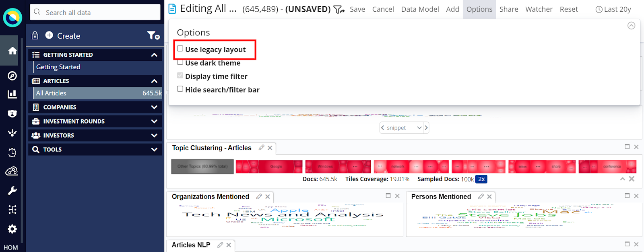Edit Persons Mentioned with pencil icon
The width and height of the screenshot is (644, 252).
tap(481, 196)
